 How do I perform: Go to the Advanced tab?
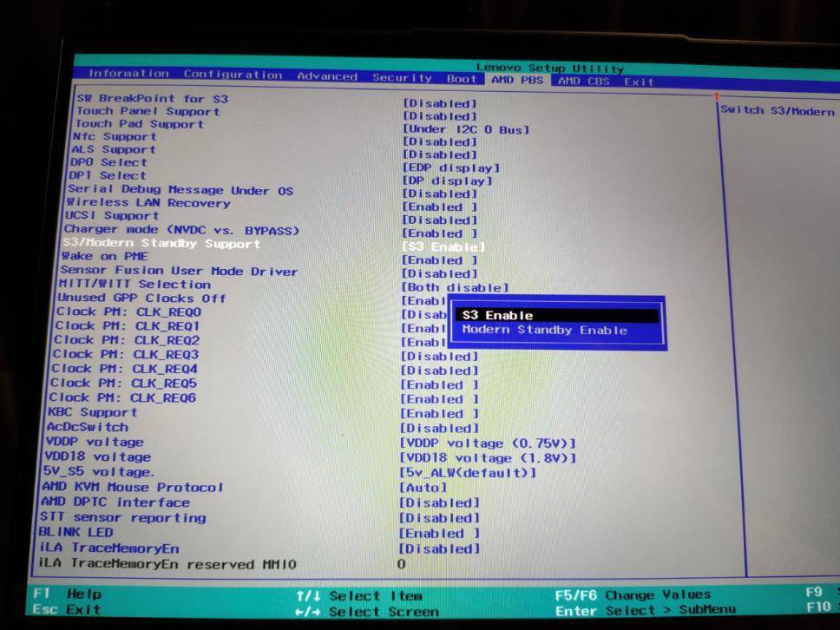click(327, 76)
